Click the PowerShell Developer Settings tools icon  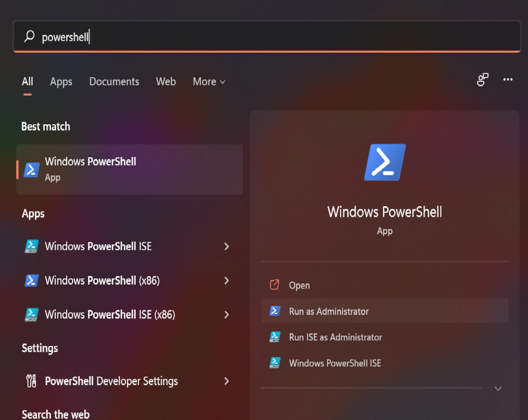(x=31, y=381)
